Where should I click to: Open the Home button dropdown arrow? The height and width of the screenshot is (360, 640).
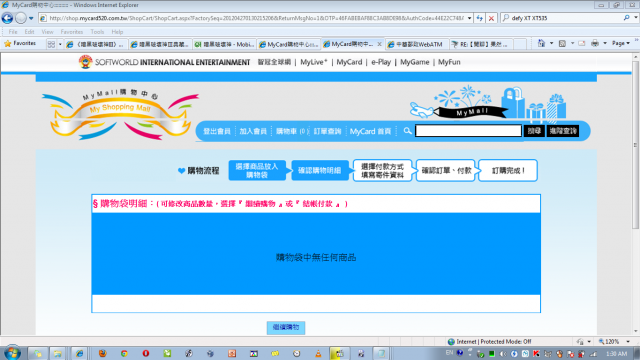551,43
